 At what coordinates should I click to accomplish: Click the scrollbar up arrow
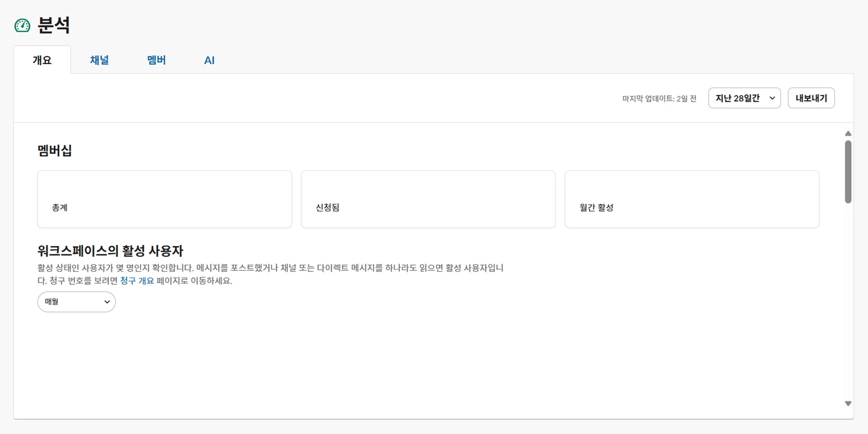click(848, 134)
